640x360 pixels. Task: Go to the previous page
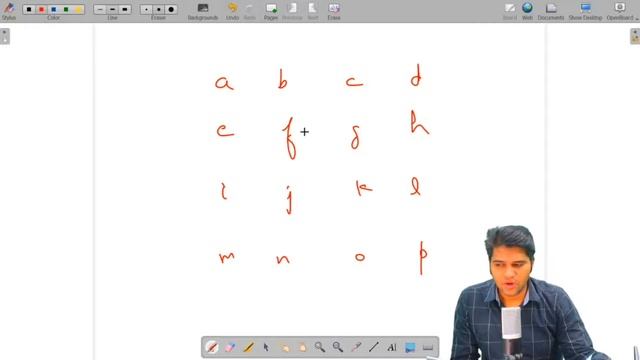[x=292, y=11]
